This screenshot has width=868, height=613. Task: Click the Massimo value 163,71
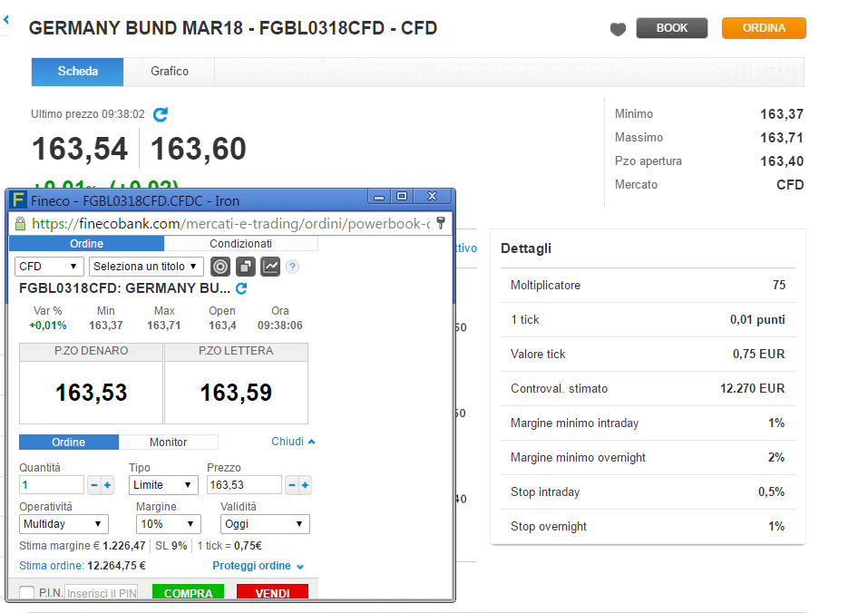[782, 138]
